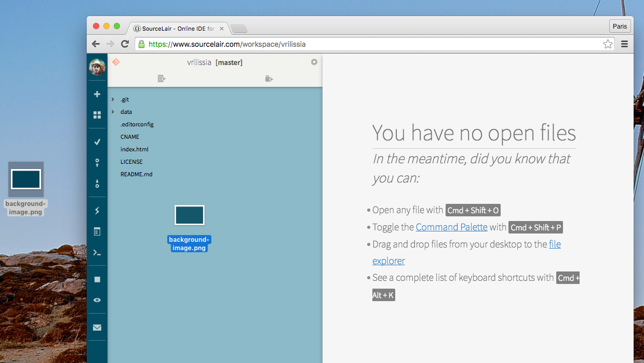Create a new file with the new-file icon

click(x=162, y=79)
